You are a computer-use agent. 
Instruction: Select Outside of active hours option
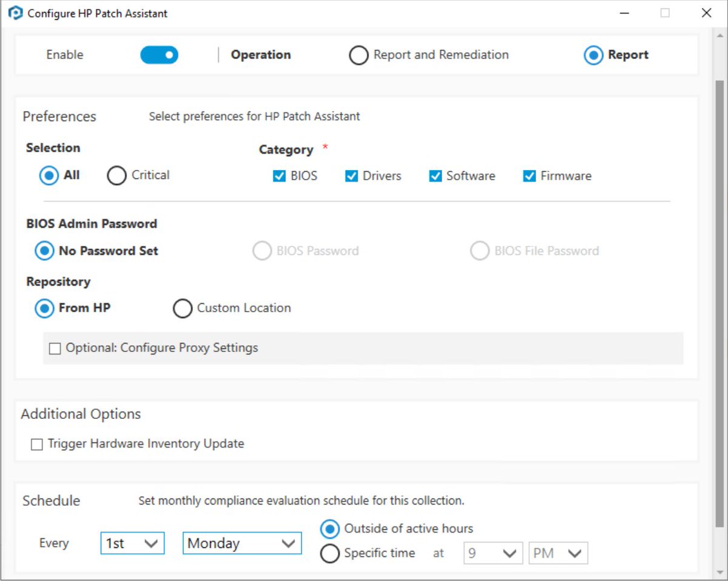tap(329, 529)
